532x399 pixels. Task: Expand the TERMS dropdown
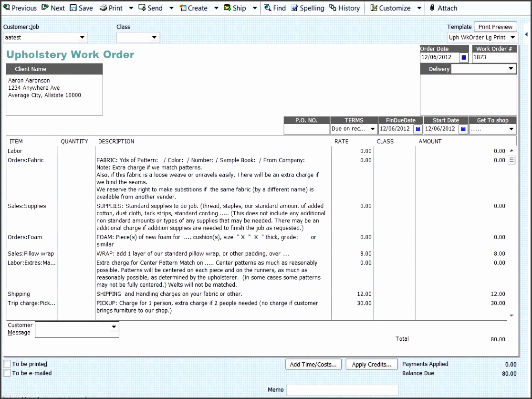point(372,129)
